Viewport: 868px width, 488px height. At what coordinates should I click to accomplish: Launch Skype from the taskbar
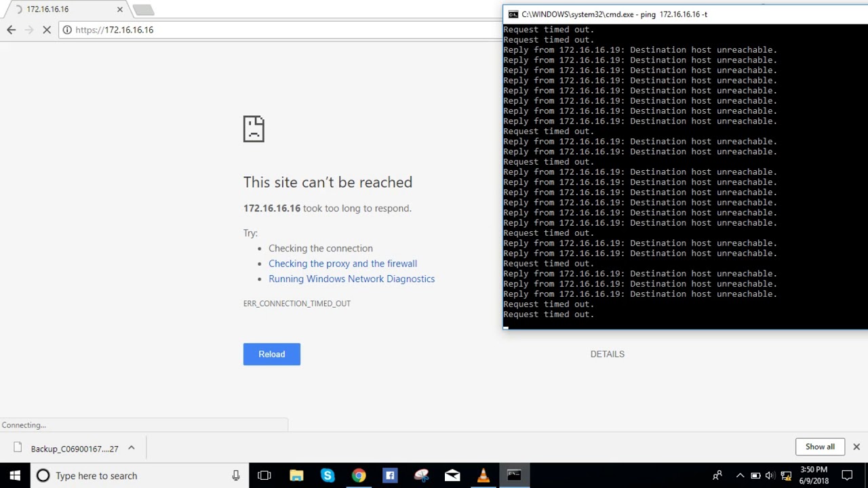click(328, 476)
